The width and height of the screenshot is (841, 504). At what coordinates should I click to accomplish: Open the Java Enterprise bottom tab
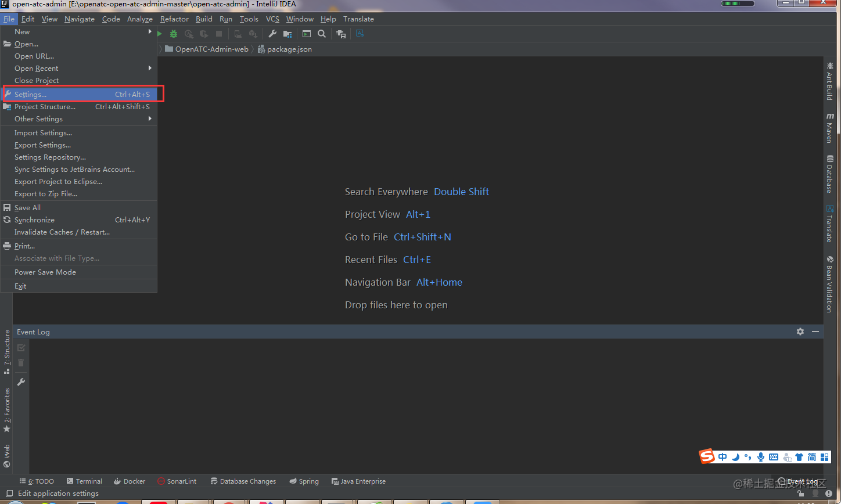(x=358, y=481)
